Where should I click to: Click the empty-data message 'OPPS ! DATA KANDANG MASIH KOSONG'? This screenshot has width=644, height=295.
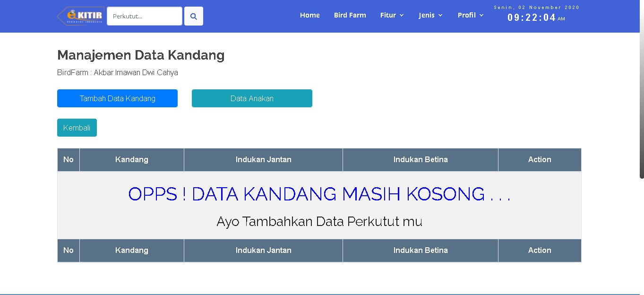click(x=319, y=194)
